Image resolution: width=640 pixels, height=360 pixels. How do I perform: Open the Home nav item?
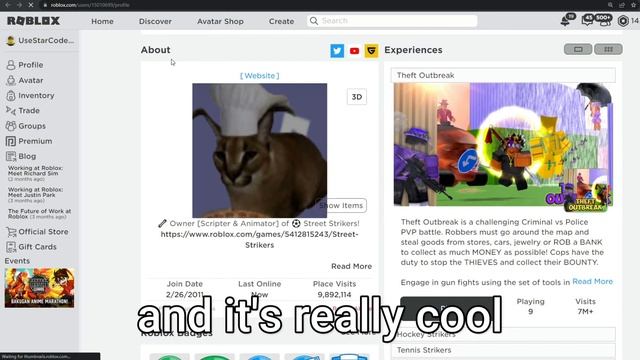click(102, 21)
